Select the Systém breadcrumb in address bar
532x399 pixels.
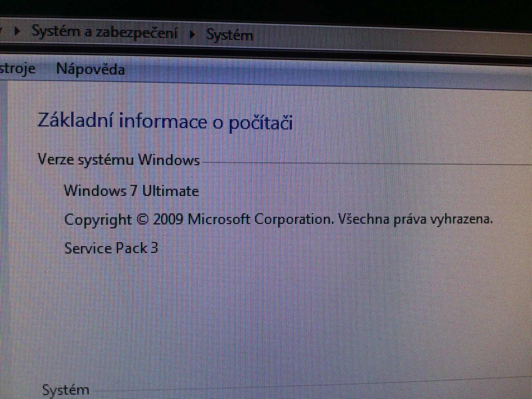point(229,35)
